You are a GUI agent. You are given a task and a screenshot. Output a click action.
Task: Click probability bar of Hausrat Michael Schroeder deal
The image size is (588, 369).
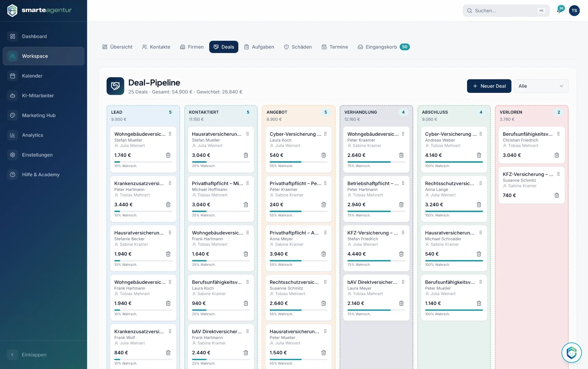click(x=454, y=261)
